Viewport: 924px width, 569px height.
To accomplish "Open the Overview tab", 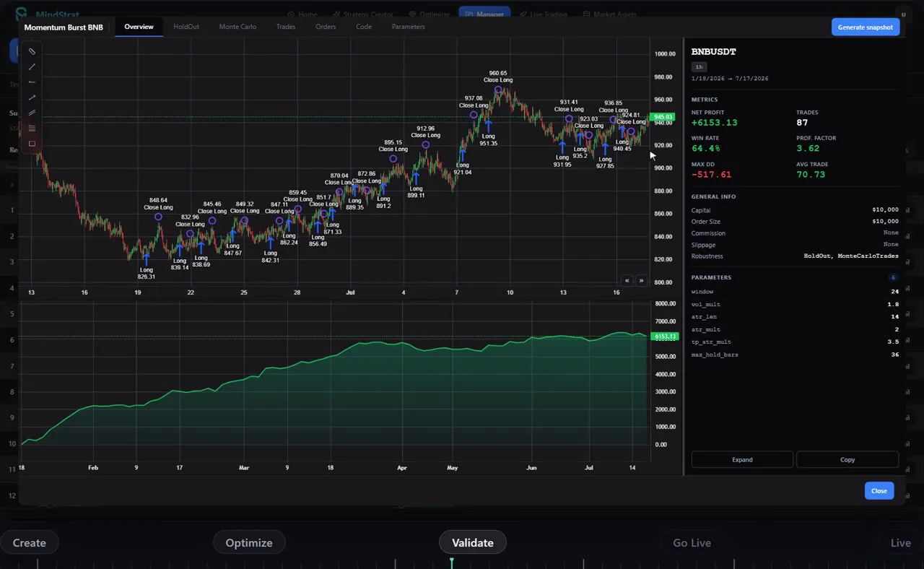I will 139,27.
